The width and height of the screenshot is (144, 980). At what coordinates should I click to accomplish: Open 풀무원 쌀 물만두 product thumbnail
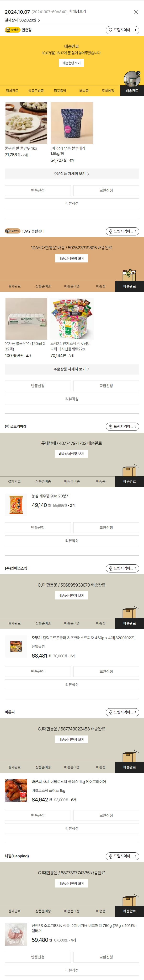point(26,123)
